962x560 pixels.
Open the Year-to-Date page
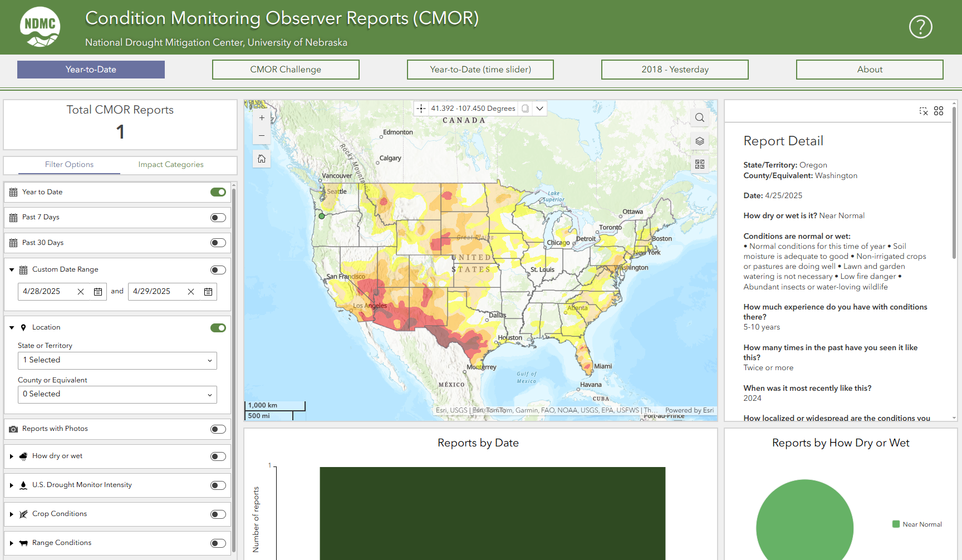(x=91, y=70)
